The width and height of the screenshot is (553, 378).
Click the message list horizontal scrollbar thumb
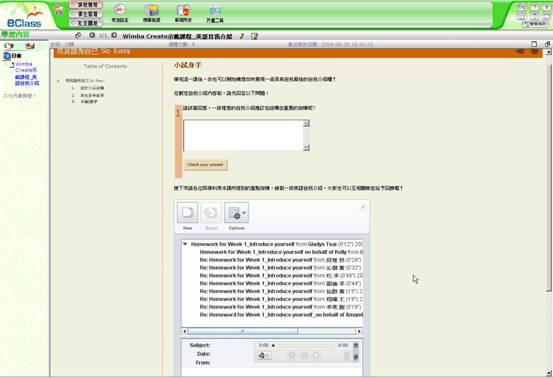[x=243, y=331]
